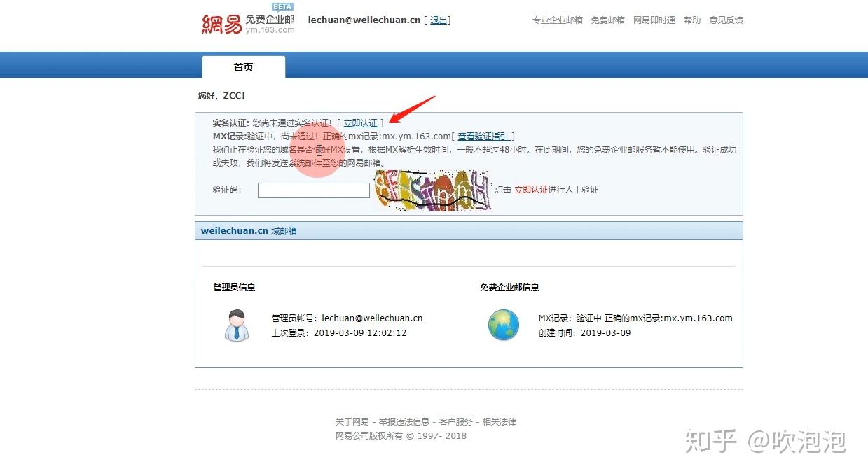The width and height of the screenshot is (868, 476).
Task: Open 举报违法信息 in the footer
Action: pyautogui.click(x=404, y=422)
